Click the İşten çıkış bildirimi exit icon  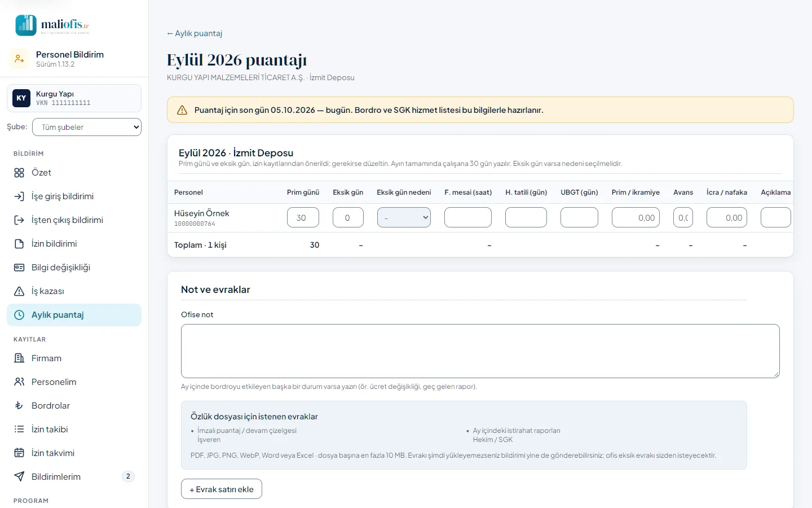(x=19, y=220)
